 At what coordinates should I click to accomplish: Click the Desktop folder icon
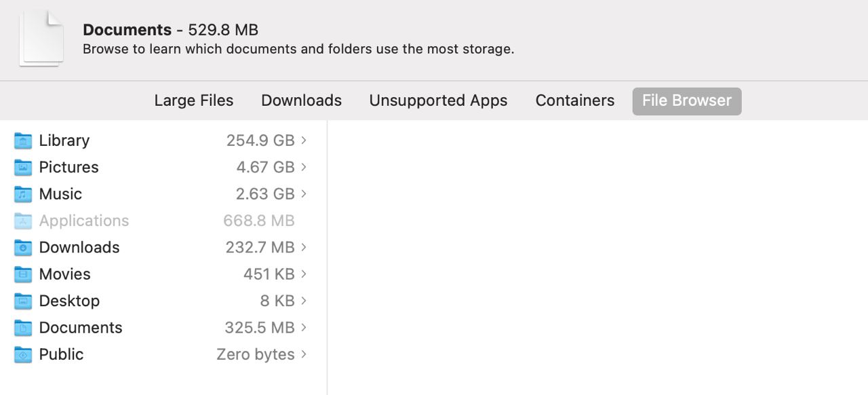pos(23,301)
